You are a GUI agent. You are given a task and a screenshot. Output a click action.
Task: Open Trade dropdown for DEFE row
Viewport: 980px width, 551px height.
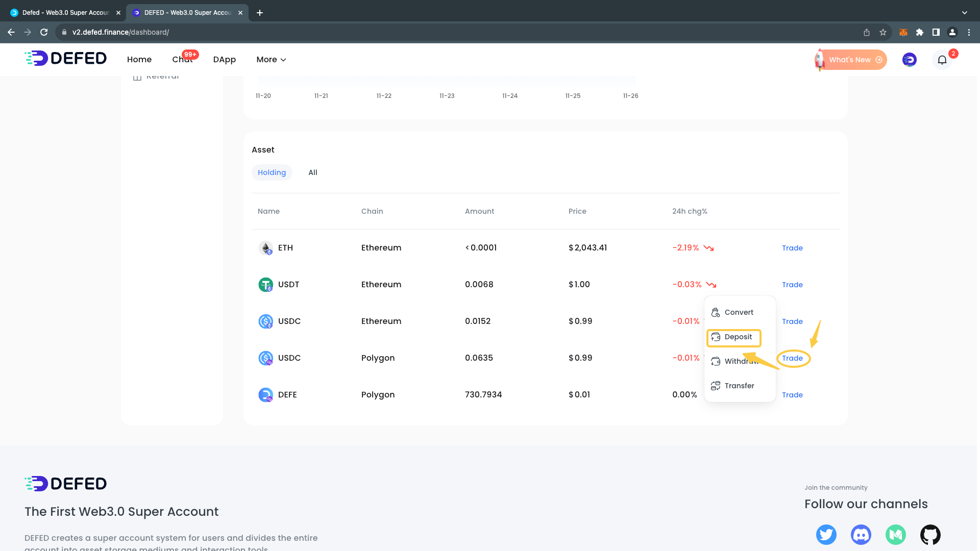coord(792,395)
